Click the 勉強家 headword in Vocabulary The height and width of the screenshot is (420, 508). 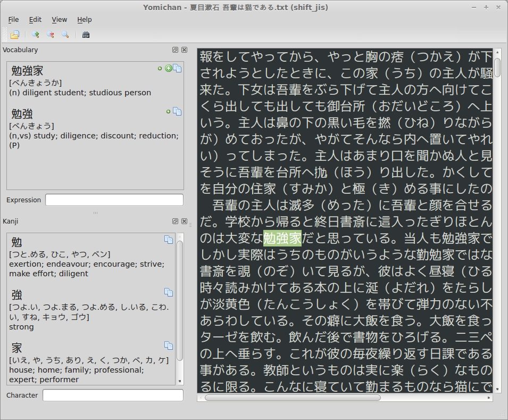(x=27, y=71)
